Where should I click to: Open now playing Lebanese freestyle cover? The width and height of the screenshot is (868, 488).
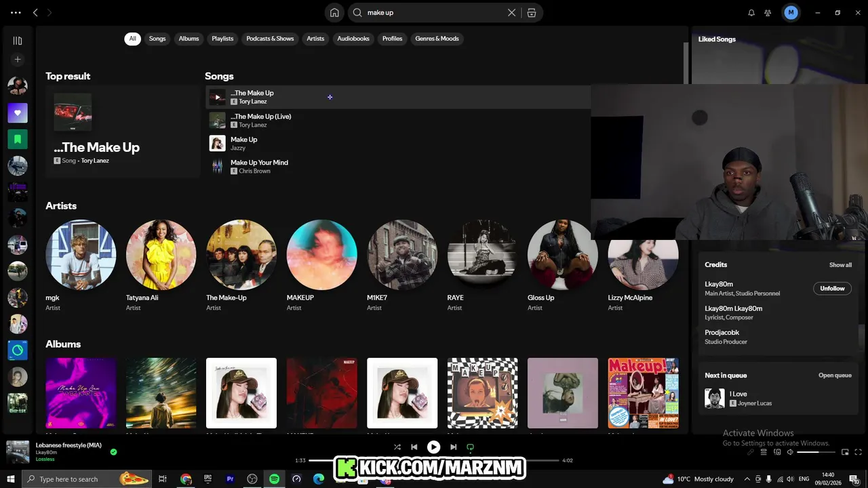tap(18, 452)
